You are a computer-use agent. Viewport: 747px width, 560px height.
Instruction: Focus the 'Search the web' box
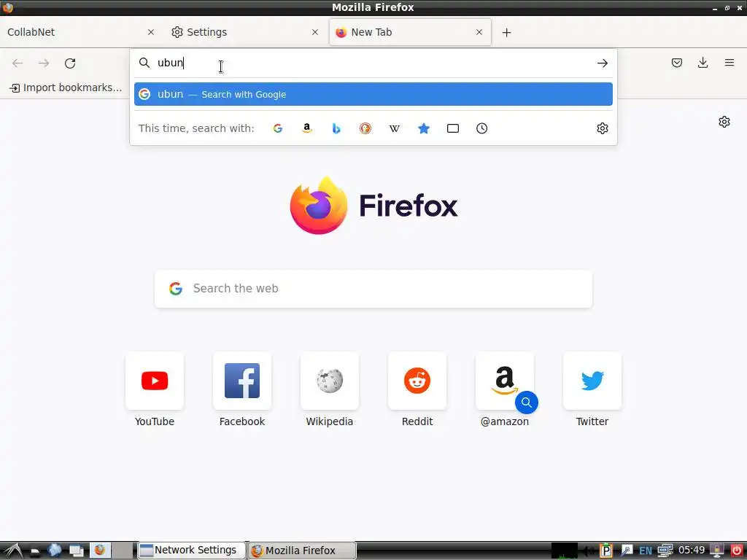(x=373, y=289)
